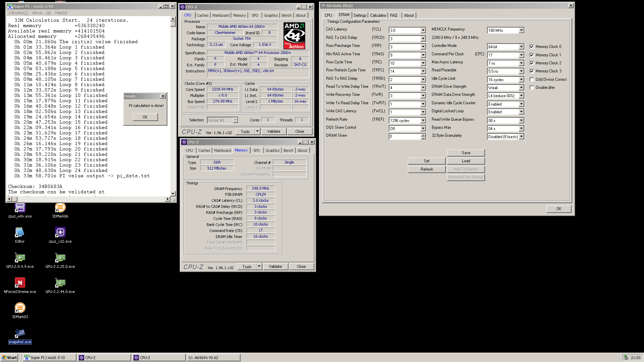Open Settings tab in A64Info

tap(360, 15)
